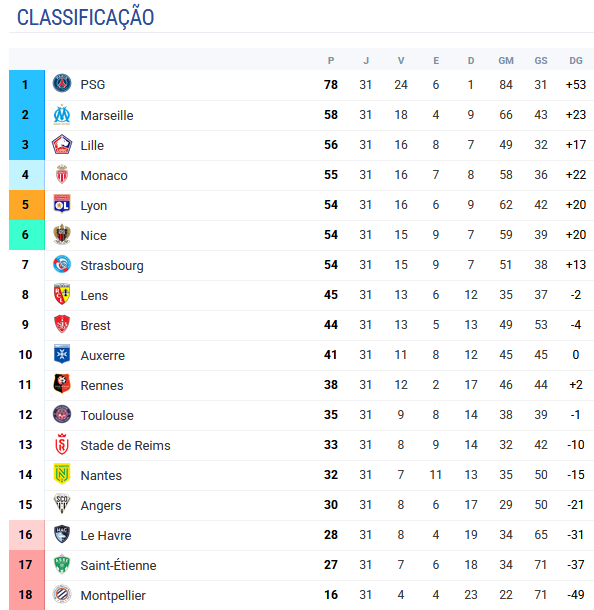The image size is (594, 610).
Task: Click the Lille club crest
Action: [x=62, y=144]
